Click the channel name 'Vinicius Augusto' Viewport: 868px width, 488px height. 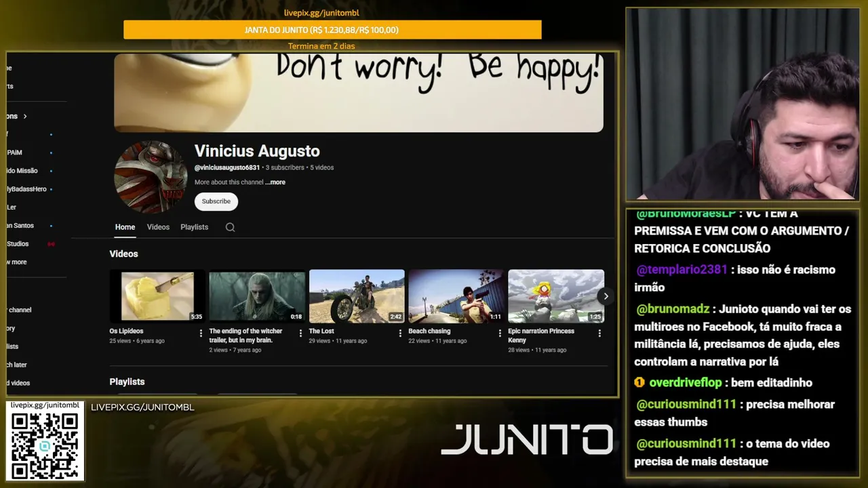(257, 151)
